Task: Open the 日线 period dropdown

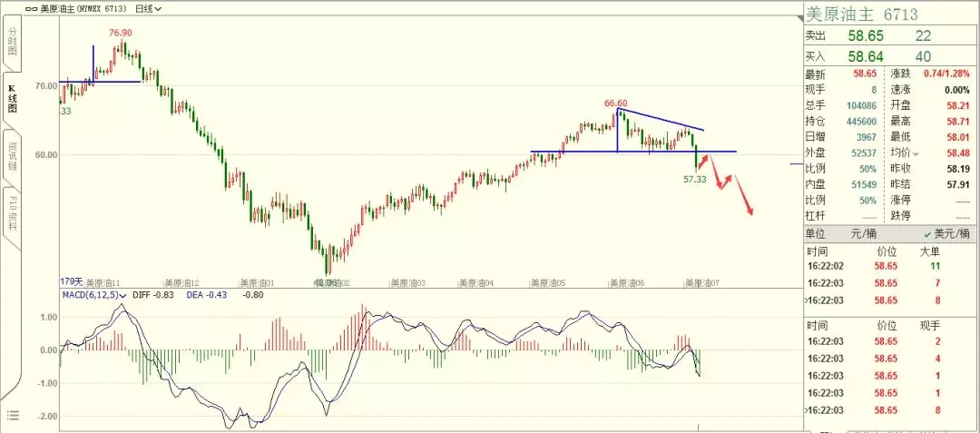Action: pyautogui.click(x=148, y=9)
